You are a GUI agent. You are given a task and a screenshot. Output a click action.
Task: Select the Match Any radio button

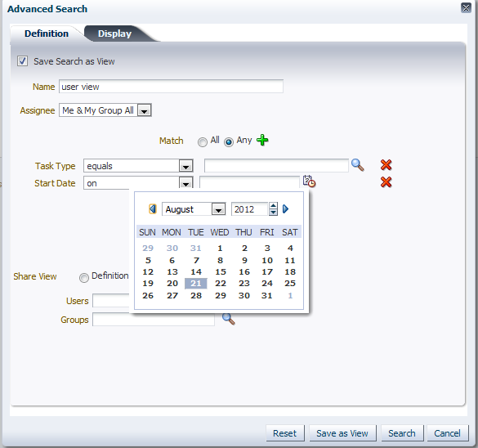pyautogui.click(x=229, y=141)
